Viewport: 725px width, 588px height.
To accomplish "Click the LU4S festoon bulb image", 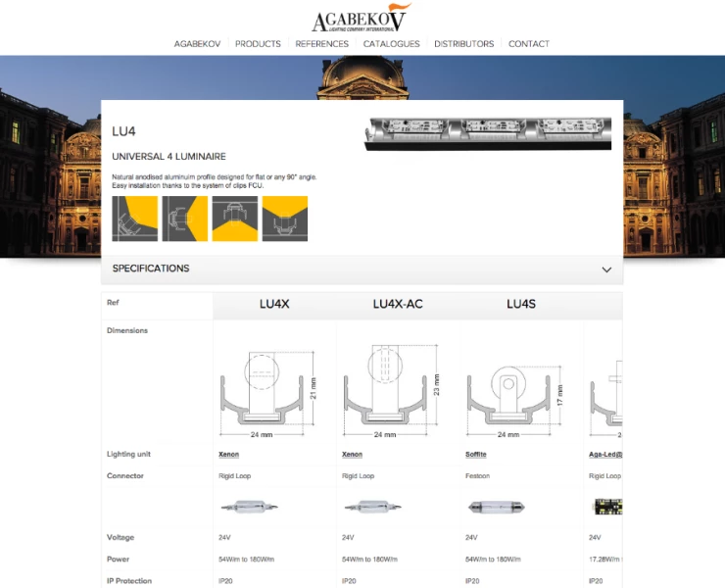I will pyautogui.click(x=496, y=508).
